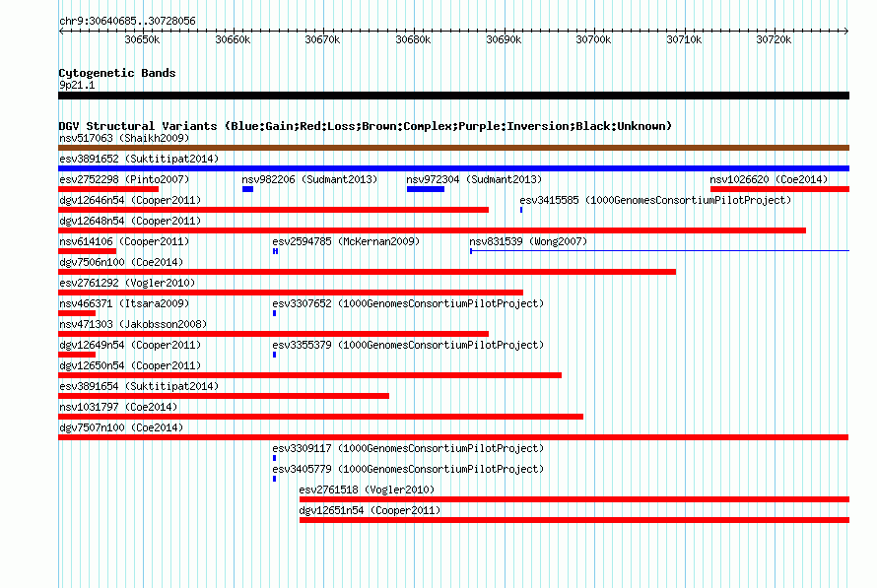
Task: Open the esv3891652 (Suktitipat2014) label
Action: [x=139, y=159]
